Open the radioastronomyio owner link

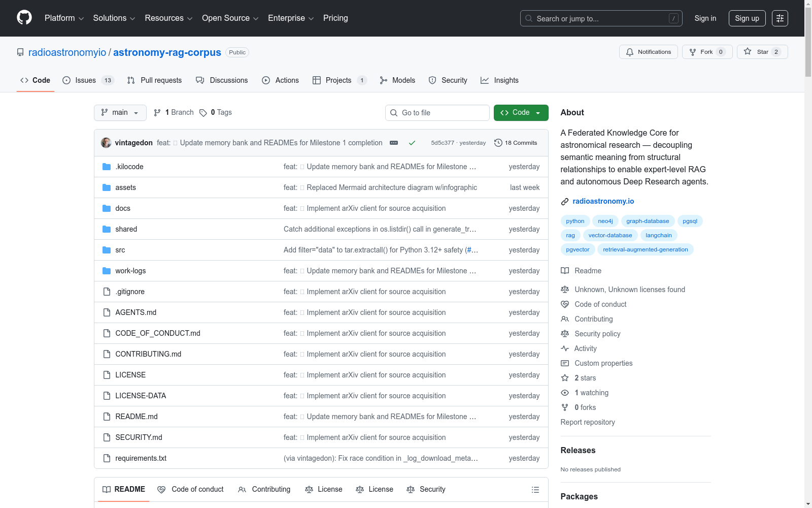67,52
